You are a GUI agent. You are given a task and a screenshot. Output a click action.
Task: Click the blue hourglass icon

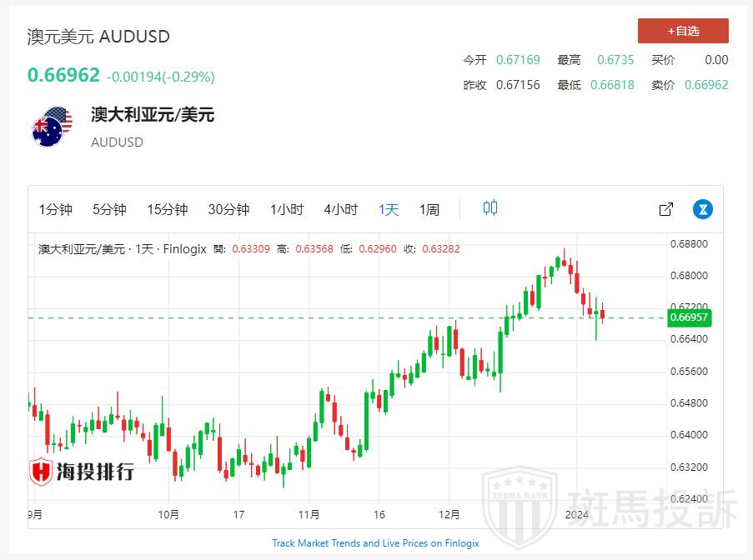[705, 209]
